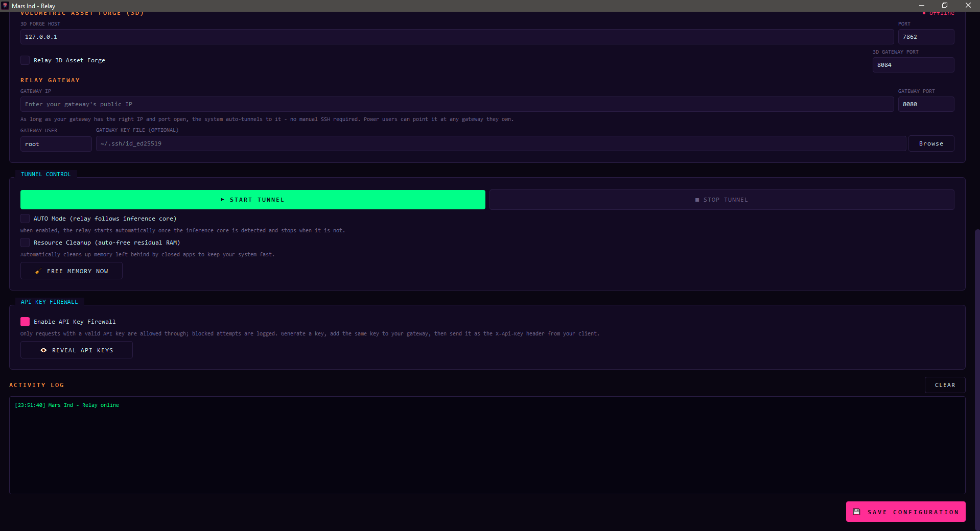Click the red 'offline' status indicator
The height and width of the screenshot is (531, 980).
click(939, 13)
